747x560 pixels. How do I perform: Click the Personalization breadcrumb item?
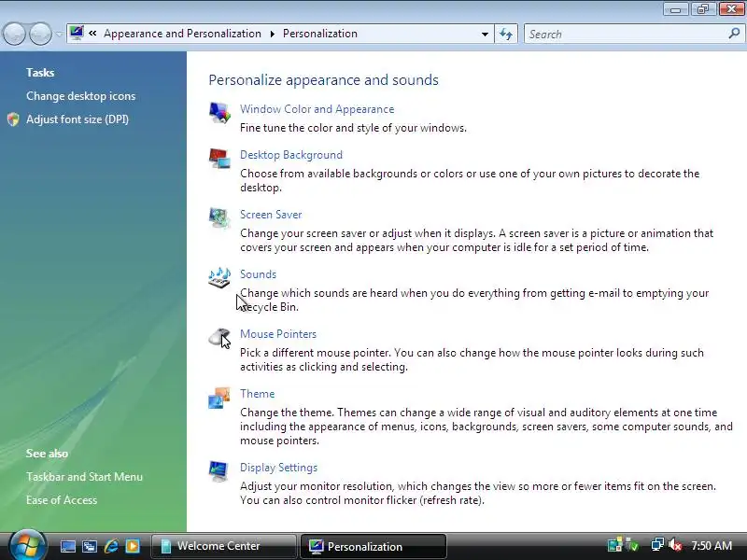[319, 34]
